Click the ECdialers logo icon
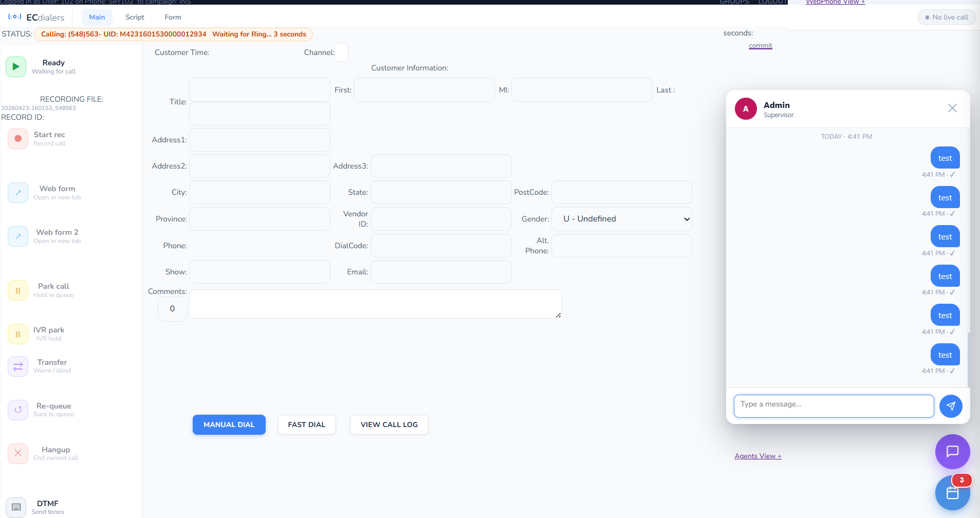980x518 pixels. point(15,17)
